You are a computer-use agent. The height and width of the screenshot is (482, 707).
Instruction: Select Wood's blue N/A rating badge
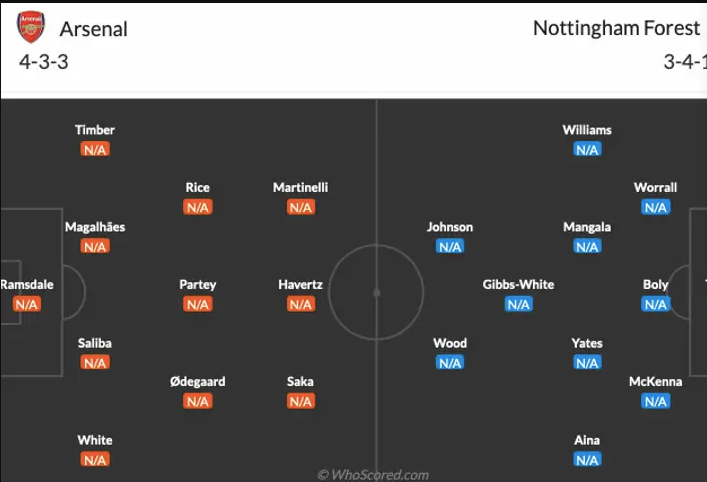[450, 363]
